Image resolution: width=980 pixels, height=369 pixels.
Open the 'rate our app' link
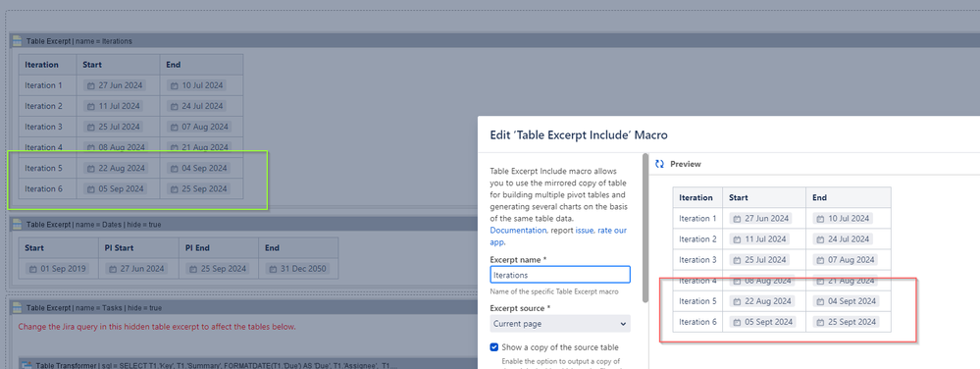pos(559,236)
